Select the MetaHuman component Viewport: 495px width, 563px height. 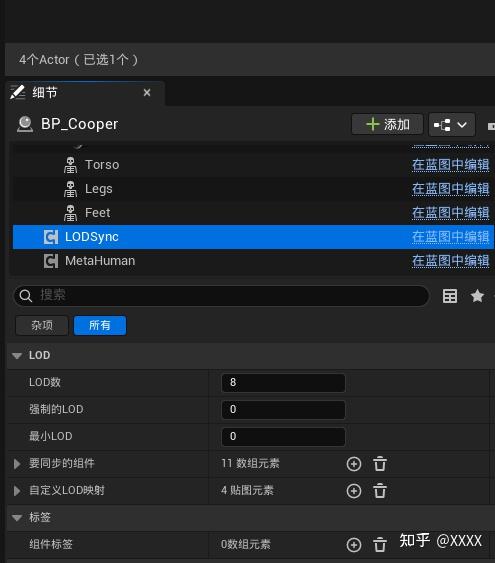click(x=100, y=261)
